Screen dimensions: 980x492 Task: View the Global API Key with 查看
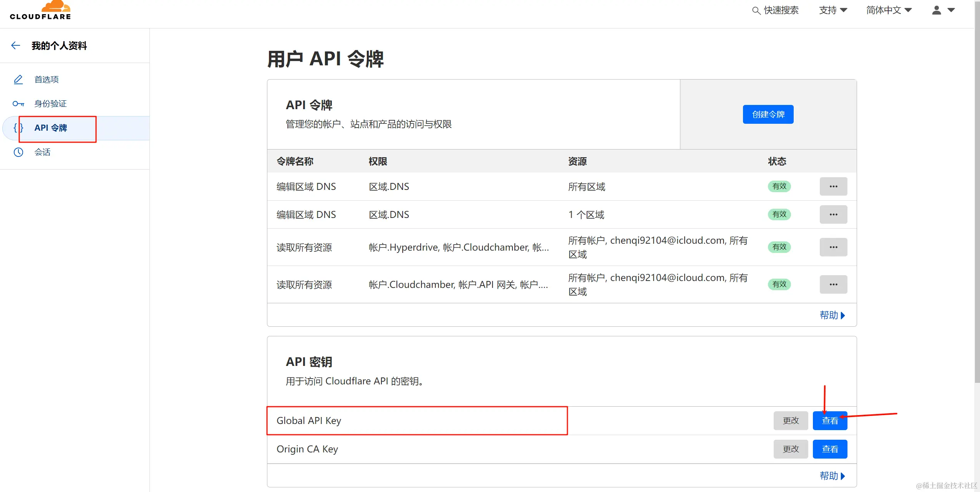(829, 421)
